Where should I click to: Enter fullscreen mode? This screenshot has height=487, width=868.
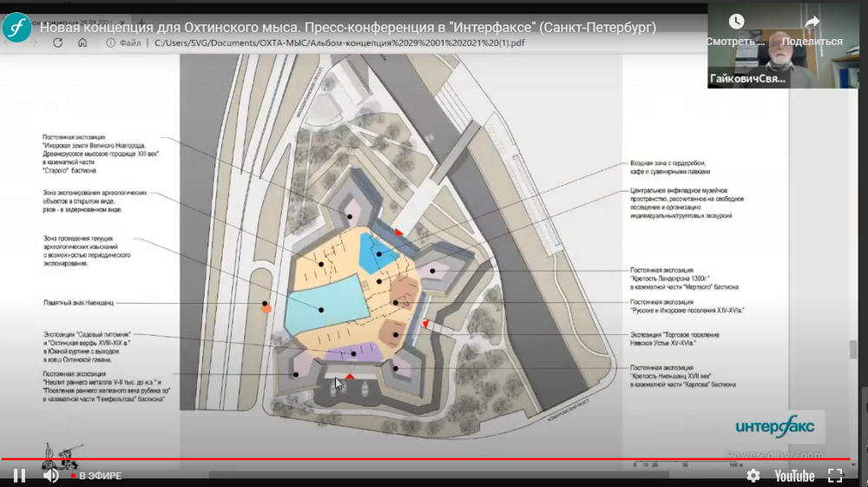835,476
